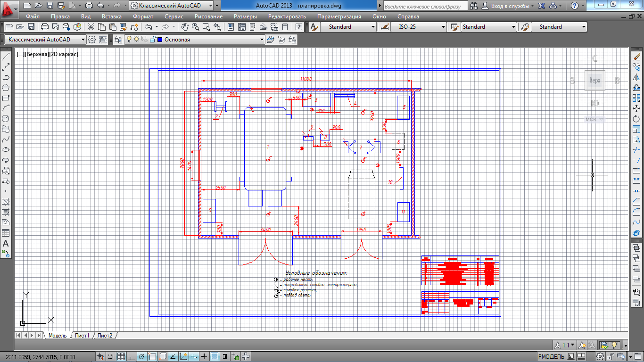Open the Layer Properties Manager
The height and width of the screenshot is (362, 644).
point(118,40)
